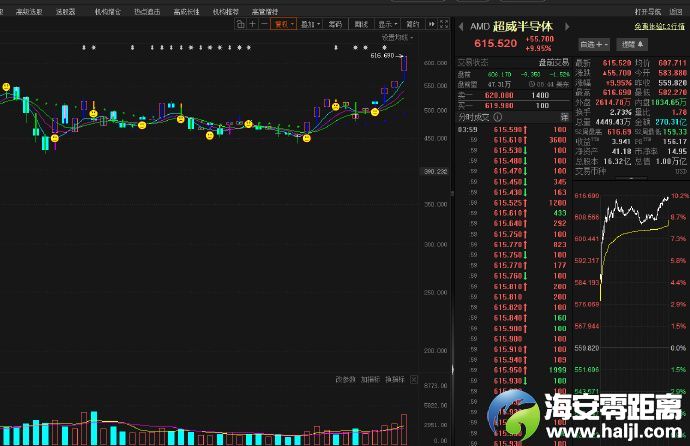Go to next stock arrow

567,27
